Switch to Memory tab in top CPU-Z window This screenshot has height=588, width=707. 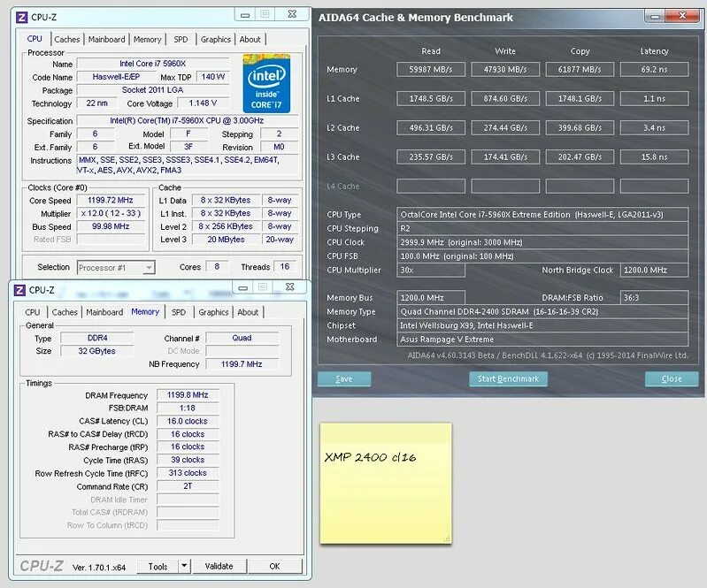coord(147,39)
